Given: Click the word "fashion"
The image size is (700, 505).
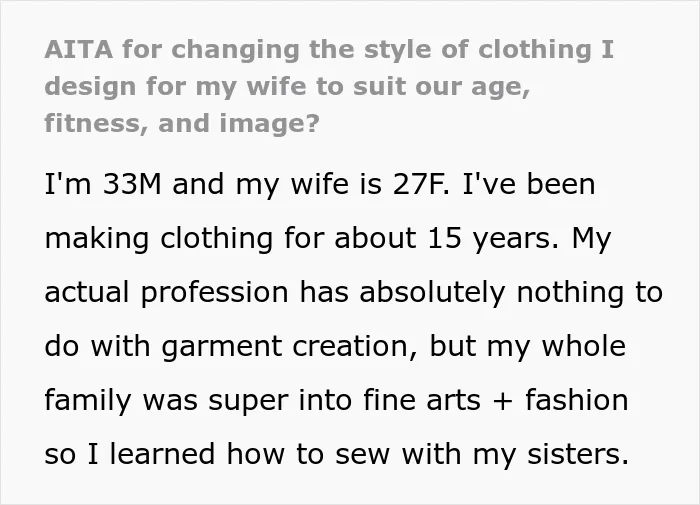Looking at the screenshot, I should tap(576, 400).
